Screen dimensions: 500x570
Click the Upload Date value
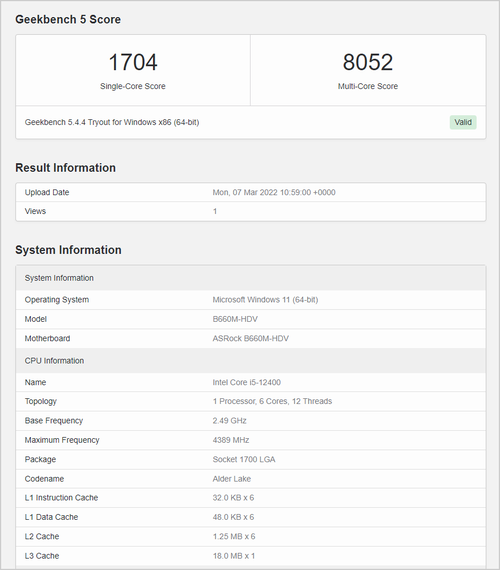[x=274, y=192]
